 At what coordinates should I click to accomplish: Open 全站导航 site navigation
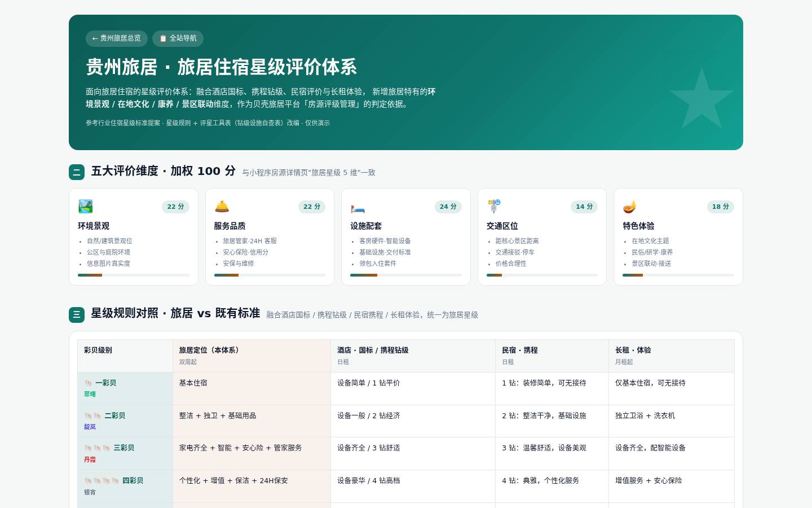[x=178, y=38]
